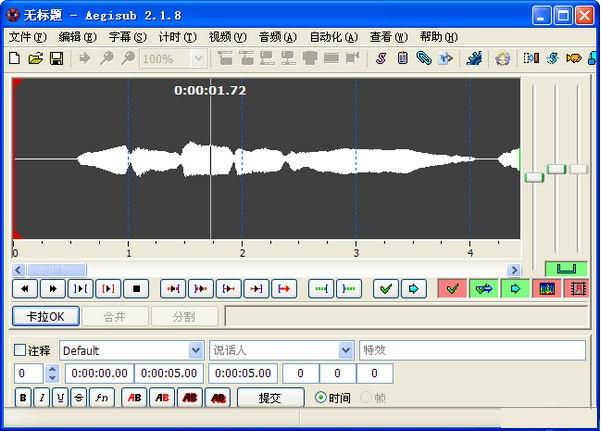Image resolution: width=601 pixels, height=431 pixels.
Task: Commit changes with the green checkmark
Action: (x=386, y=289)
